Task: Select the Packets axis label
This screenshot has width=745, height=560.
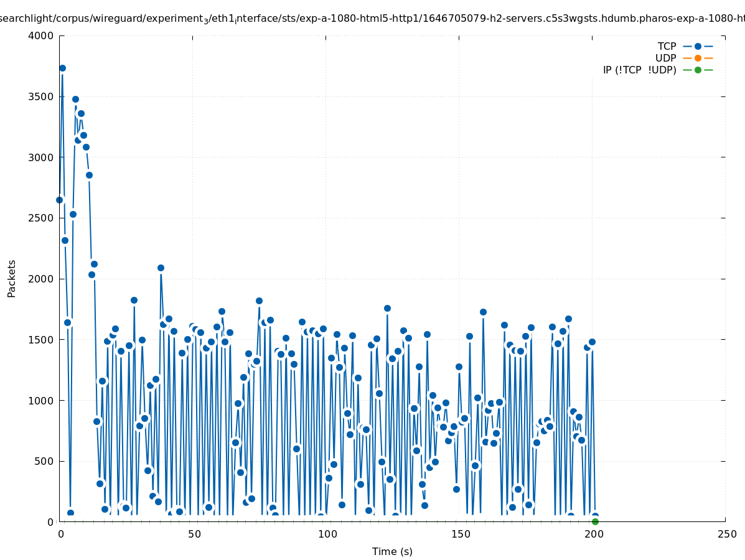Action: (12, 278)
